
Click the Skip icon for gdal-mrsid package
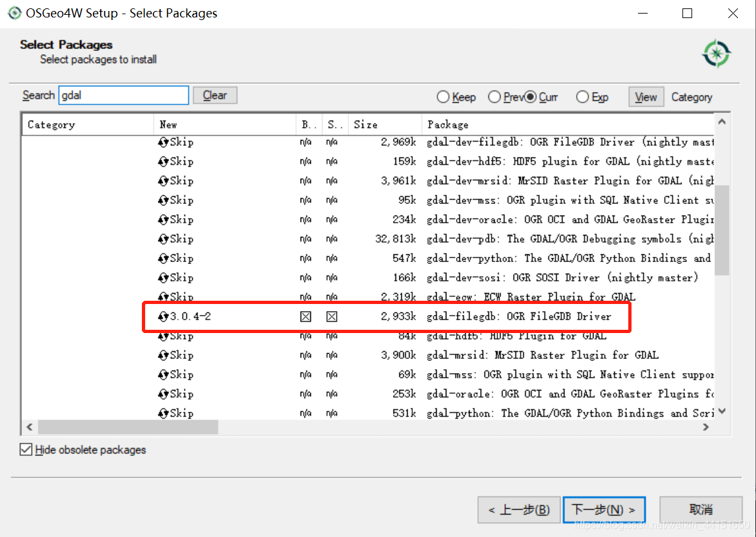click(x=163, y=355)
